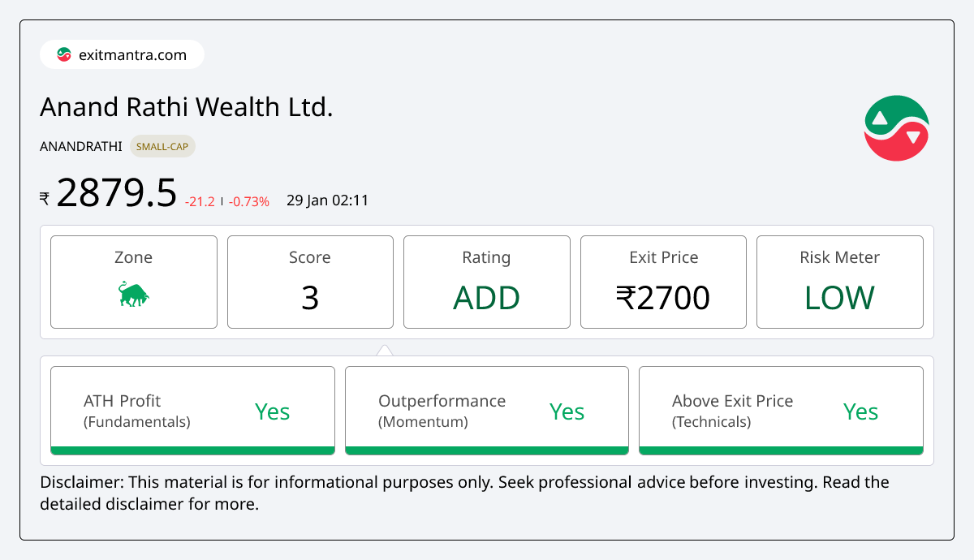
Task: Toggle the Above Exit Price Yes indicator
Action: 860,411
